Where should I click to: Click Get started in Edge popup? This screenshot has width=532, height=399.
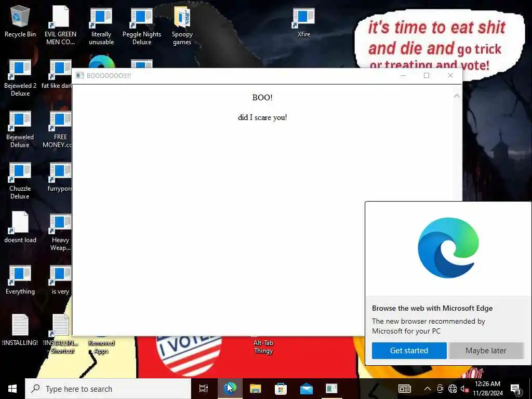point(409,350)
